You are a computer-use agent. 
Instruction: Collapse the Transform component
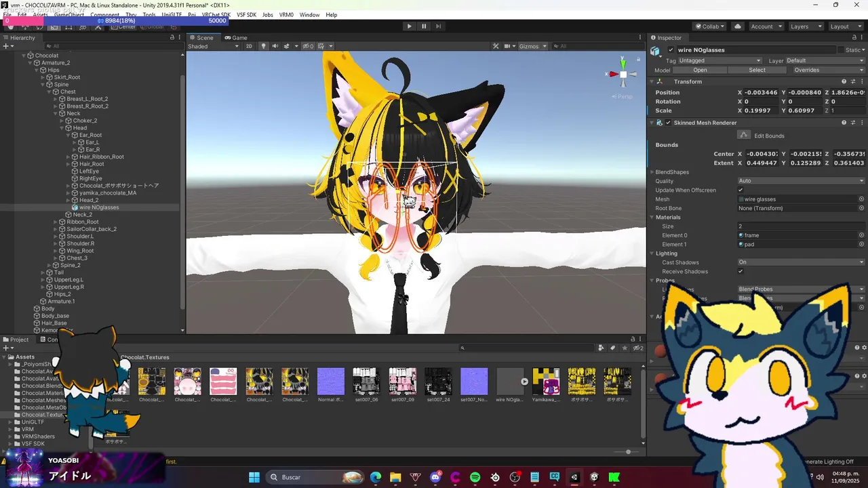point(653,81)
